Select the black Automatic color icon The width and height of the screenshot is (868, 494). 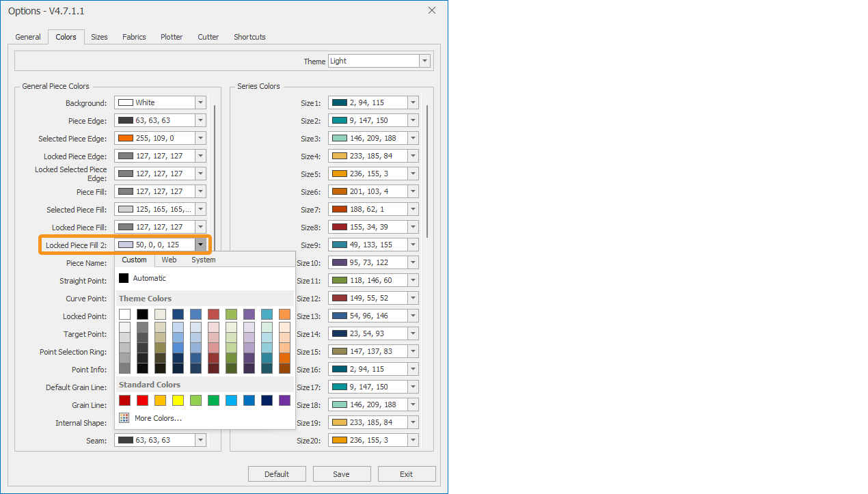pyautogui.click(x=124, y=278)
